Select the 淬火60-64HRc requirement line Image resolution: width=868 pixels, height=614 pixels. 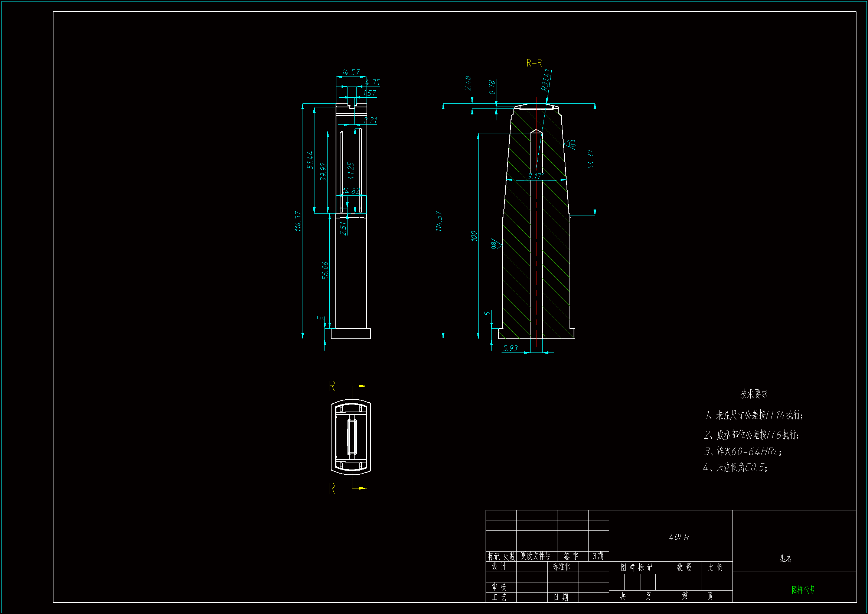point(743,452)
